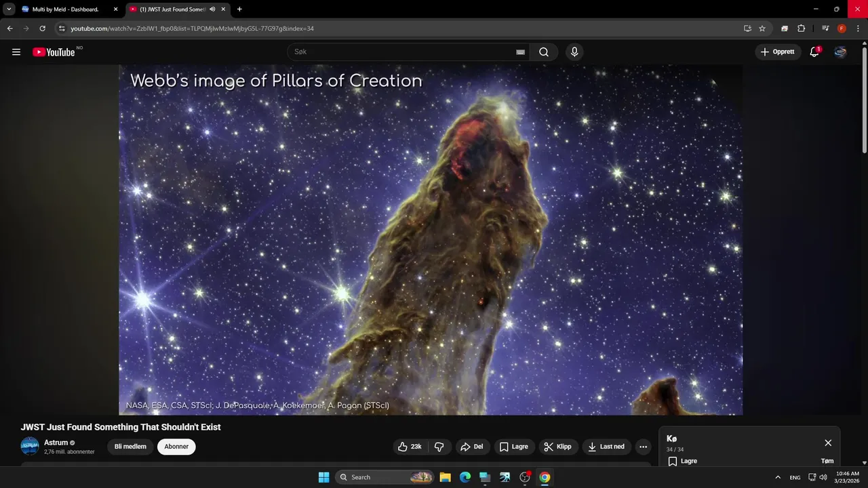
Task: Bookmark this page with the star
Action: click(762, 28)
